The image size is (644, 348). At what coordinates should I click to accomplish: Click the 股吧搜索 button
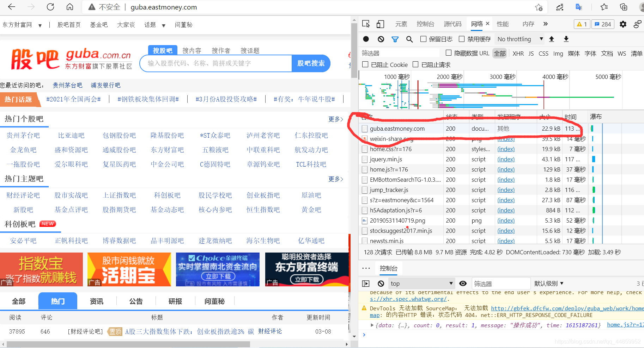(311, 63)
